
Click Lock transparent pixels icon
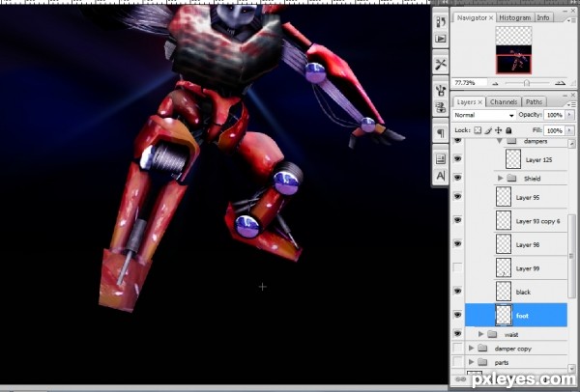click(x=478, y=130)
